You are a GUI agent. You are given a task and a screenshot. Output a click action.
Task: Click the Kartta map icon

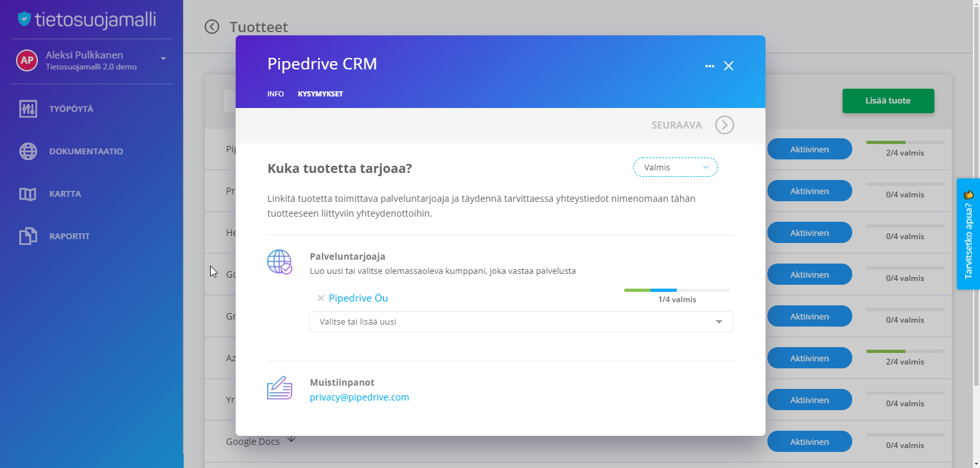coord(28,194)
